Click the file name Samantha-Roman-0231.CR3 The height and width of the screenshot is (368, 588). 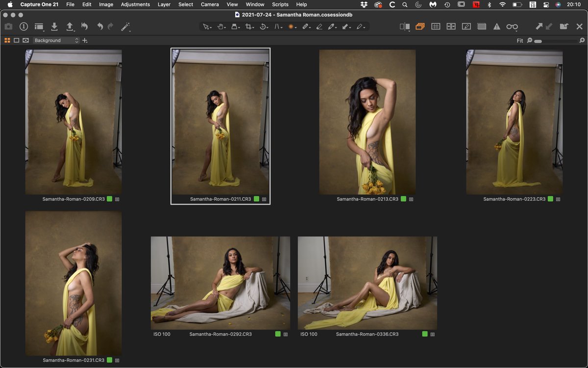click(73, 360)
